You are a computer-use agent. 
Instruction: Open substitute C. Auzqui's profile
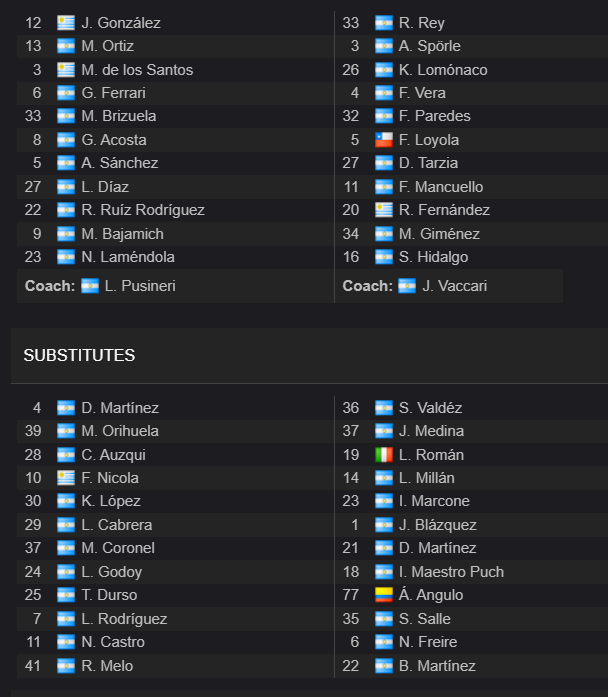coord(113,455)
